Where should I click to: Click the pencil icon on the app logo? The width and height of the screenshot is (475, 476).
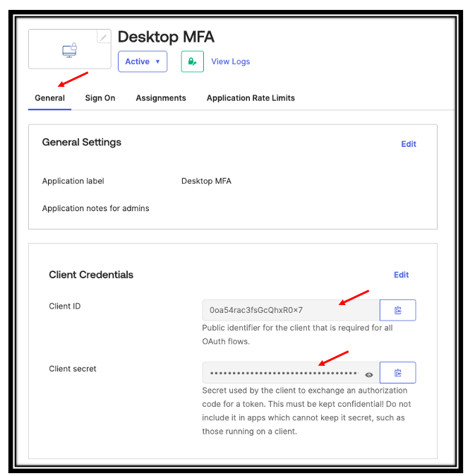(x=104, y=37)
